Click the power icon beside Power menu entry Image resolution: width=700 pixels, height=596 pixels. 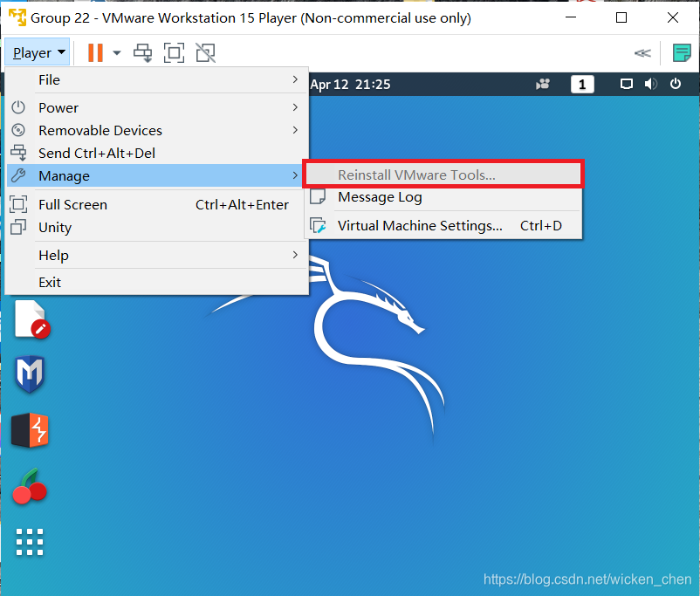(x=18, y=107)
